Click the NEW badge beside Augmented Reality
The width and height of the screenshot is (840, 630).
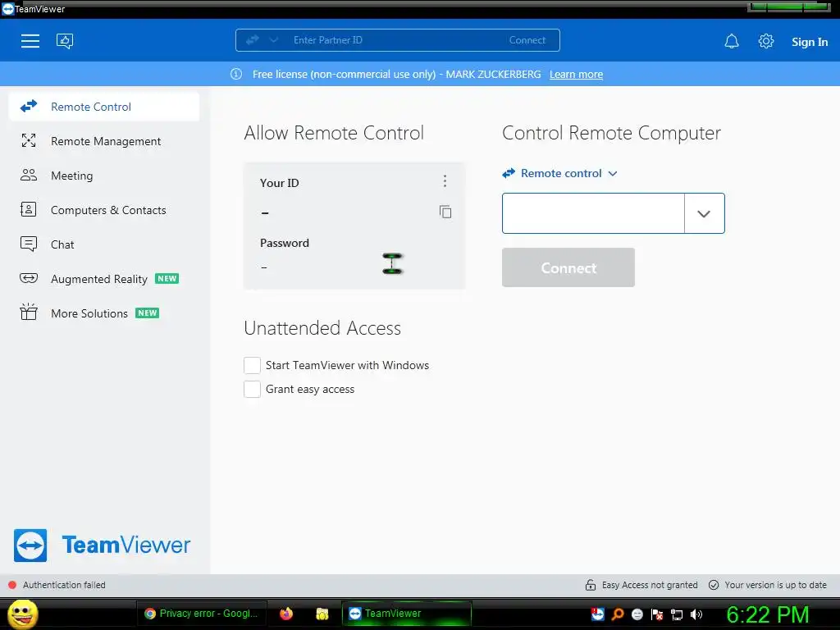pyautogui.click(x=167, y=279)
